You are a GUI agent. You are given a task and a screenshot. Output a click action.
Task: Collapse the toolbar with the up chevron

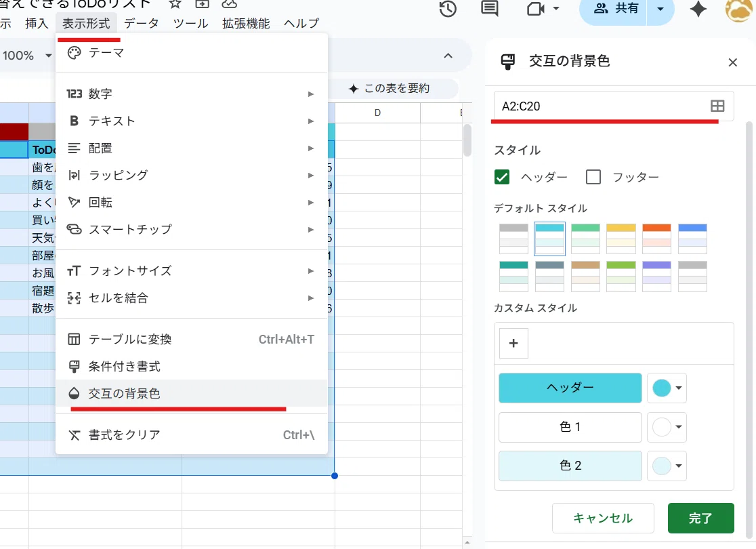pos(448,56)
